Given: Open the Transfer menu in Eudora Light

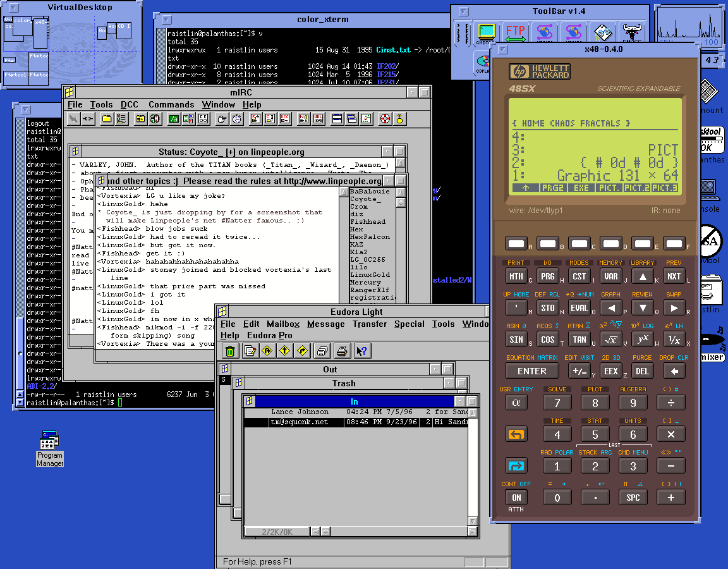Looking at the screenshot, I should tap(370, 324).
